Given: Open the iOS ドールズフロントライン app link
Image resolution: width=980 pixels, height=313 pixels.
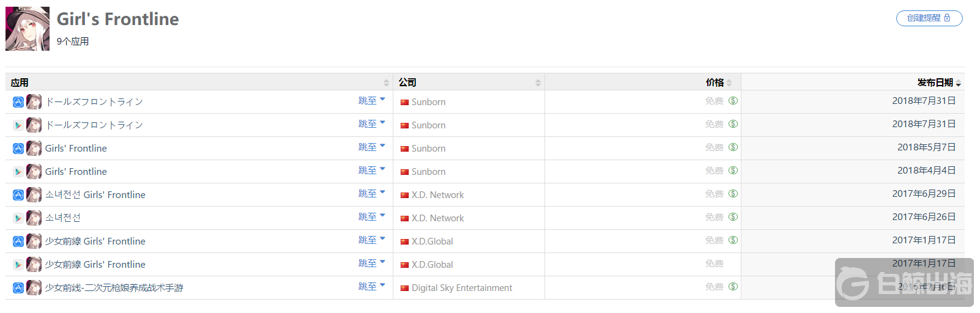Looking at the screenshot, I should coord(94,102).
